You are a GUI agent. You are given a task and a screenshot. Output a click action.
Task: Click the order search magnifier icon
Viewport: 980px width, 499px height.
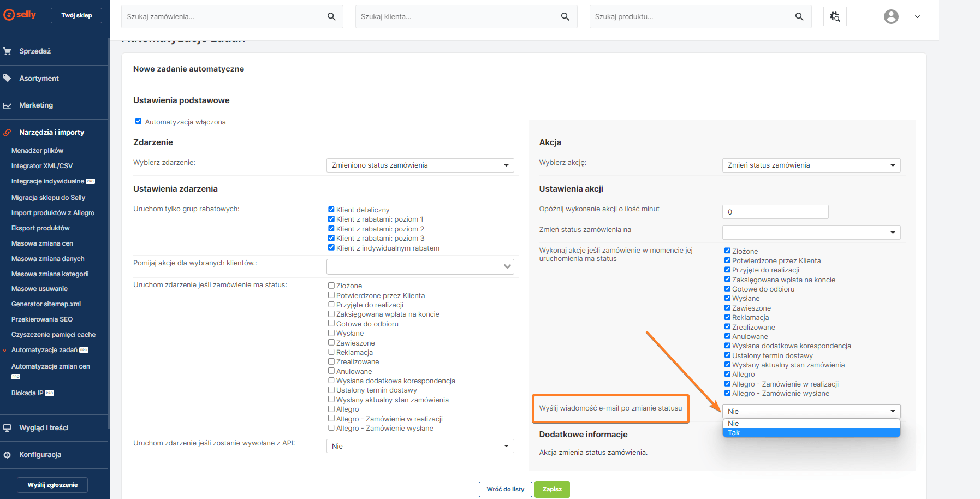coord(331,17)
